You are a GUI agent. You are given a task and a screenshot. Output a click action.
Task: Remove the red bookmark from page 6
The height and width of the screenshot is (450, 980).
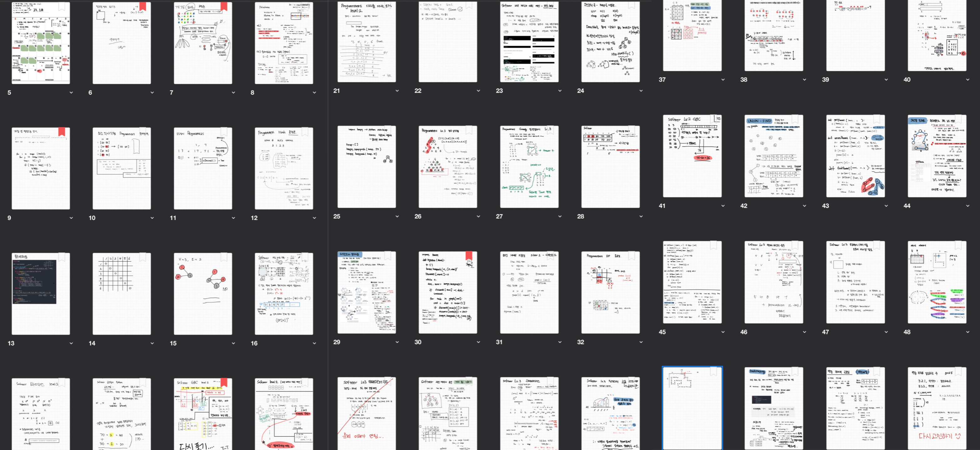tap(143, 7)
